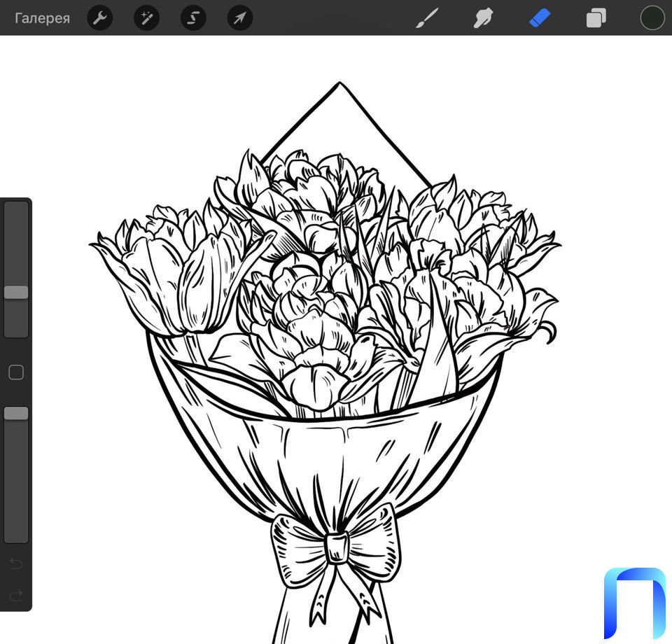Click the opacity slider handle
The width and height of the screenshot is (672, 644).
16,413
